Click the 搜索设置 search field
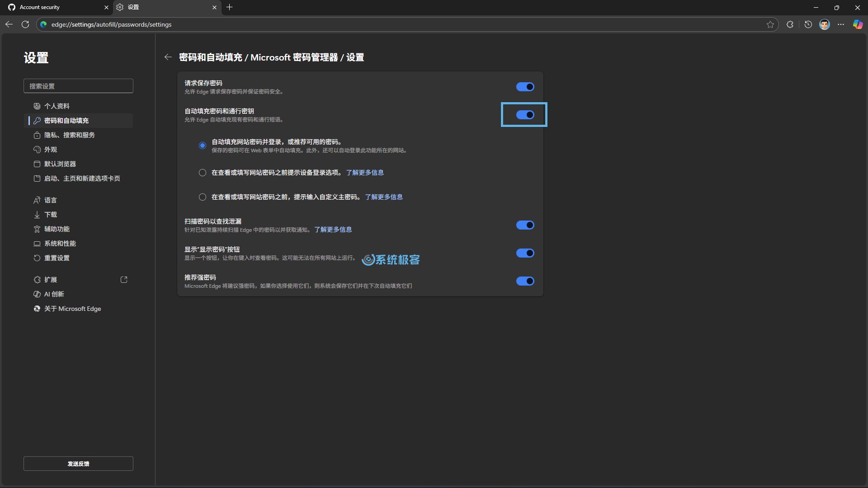Viewport: 868px width, 488px height. tap(78, 86)
